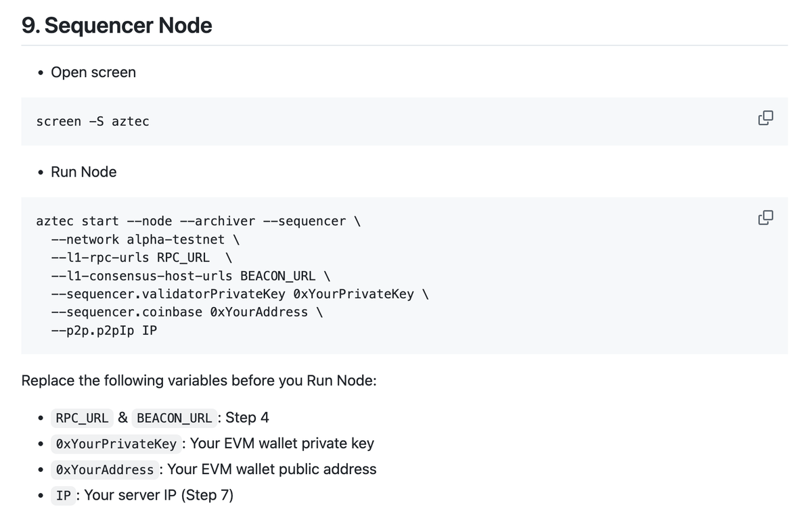Click the 0xYourPrivateKey inline code label
Viewport: 812px width, 520px height.
point(116,444)
